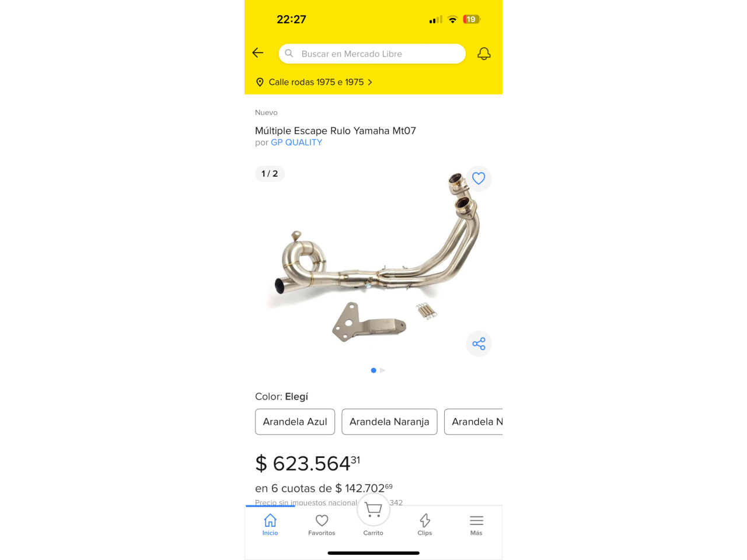747x560 pixels.
Task: Open Clips lightning icon
Action: pyautogui.click(x=425, y=524)
